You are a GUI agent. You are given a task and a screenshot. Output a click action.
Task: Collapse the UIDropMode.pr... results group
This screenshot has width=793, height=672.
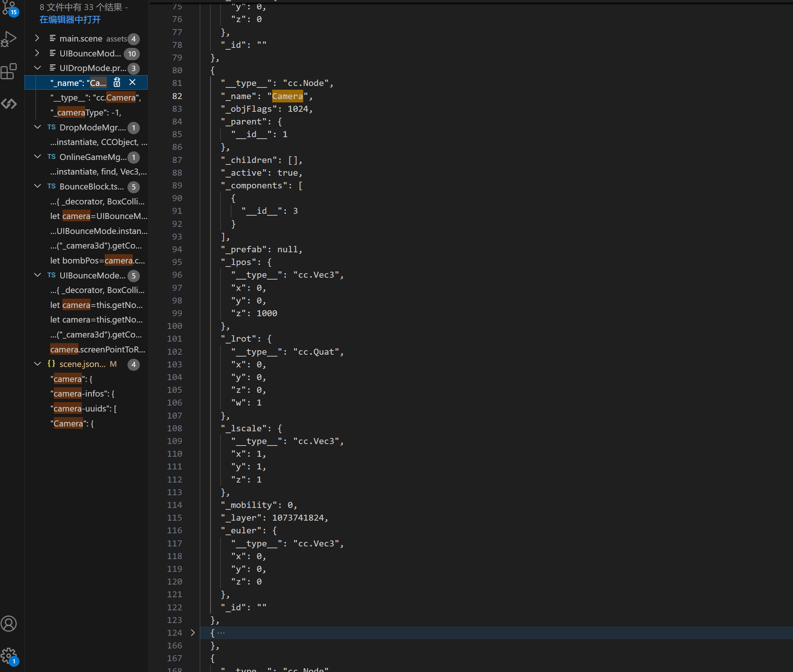click(37, 68)
